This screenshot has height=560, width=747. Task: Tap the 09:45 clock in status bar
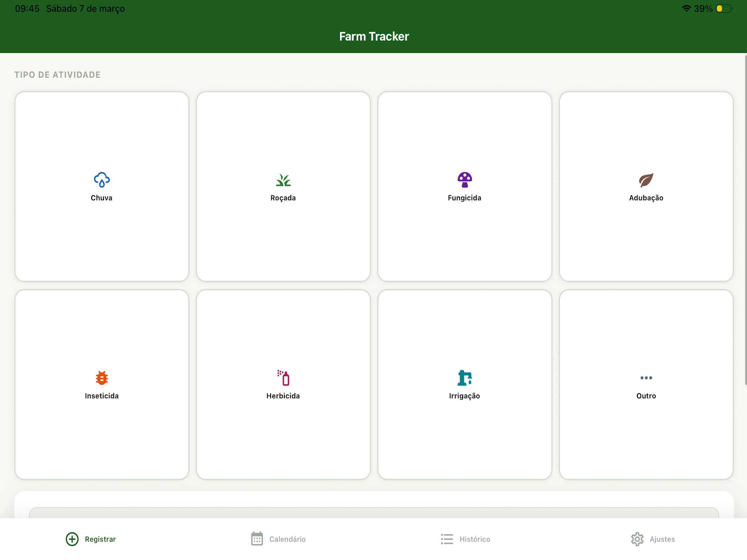27,8
